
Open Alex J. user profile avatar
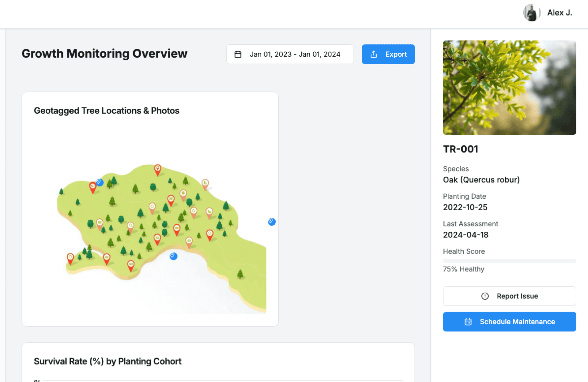(531, 13)
